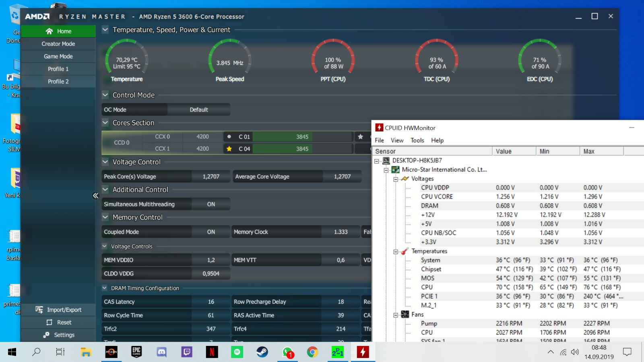Open volume control in system tray

pos(575,352)
